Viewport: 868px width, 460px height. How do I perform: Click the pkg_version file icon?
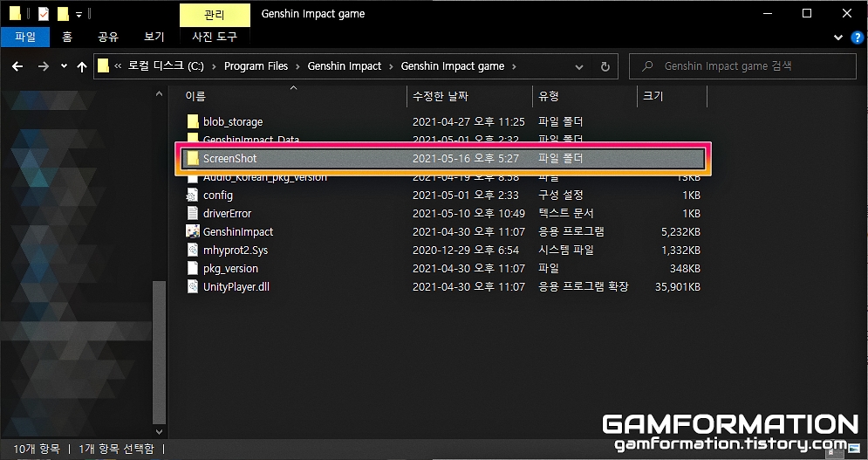(193, 268)
